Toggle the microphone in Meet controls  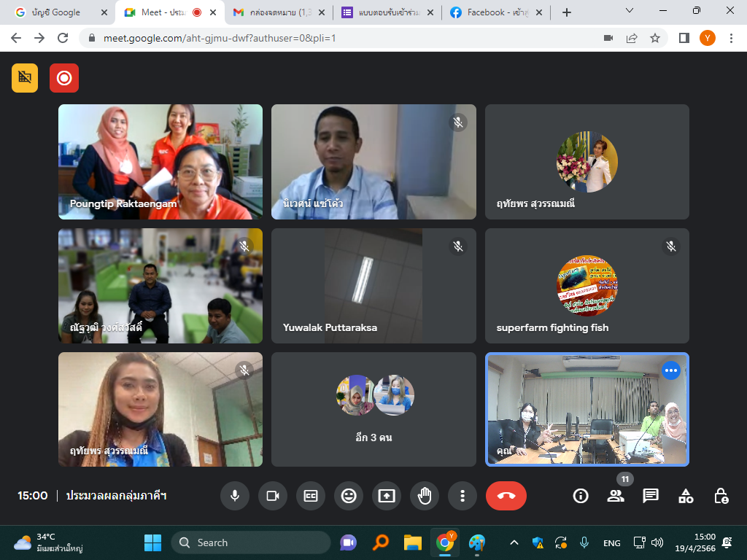coord(235,496)
